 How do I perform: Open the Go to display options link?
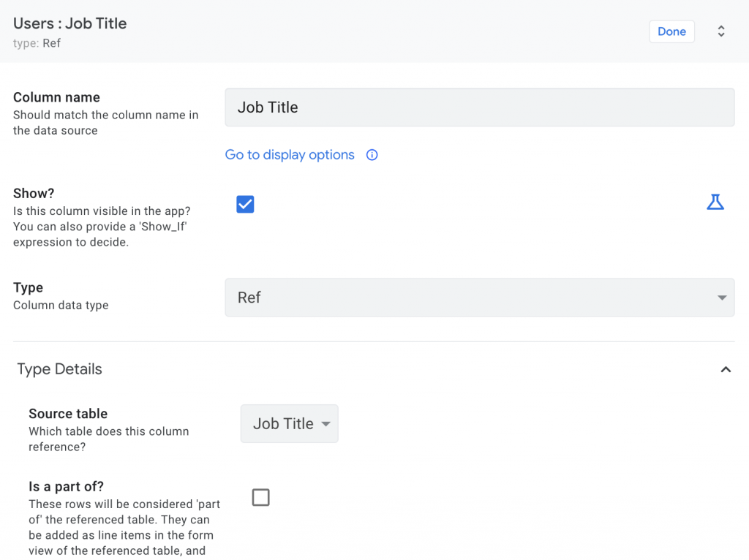[x=290, y=155]
